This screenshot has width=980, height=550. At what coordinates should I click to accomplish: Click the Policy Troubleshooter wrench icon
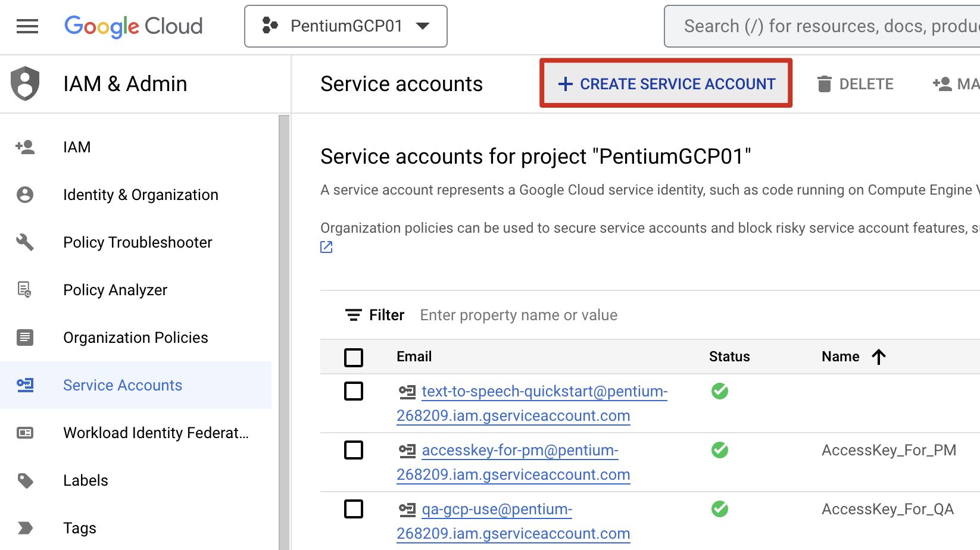pos(25,242)
